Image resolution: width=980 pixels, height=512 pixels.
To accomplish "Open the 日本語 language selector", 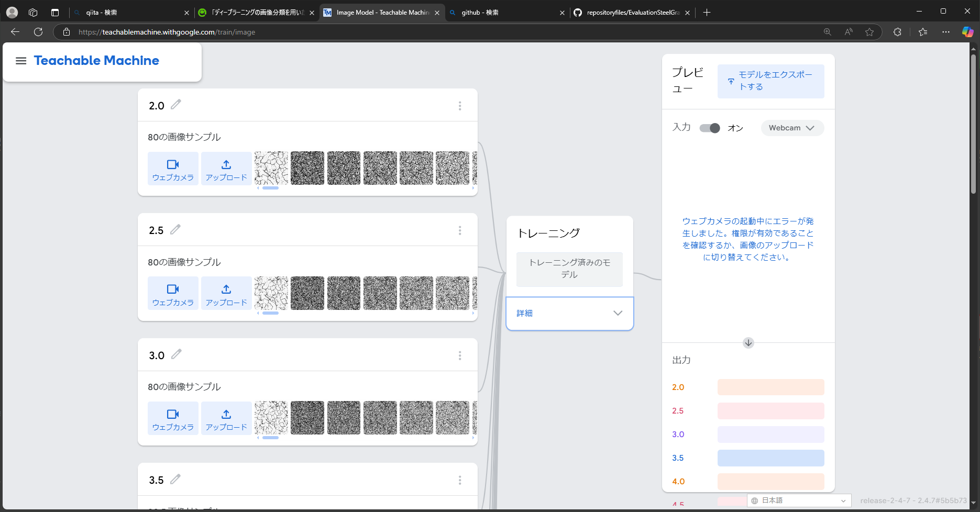I will pos(799,500).
